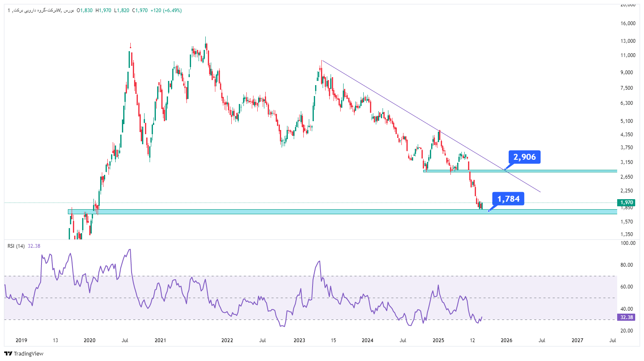Image resolution: width=644 pixels, height=361 pixels.
Task: Click the blue 1,784 price callout
Action: click(x=508, y=199)
